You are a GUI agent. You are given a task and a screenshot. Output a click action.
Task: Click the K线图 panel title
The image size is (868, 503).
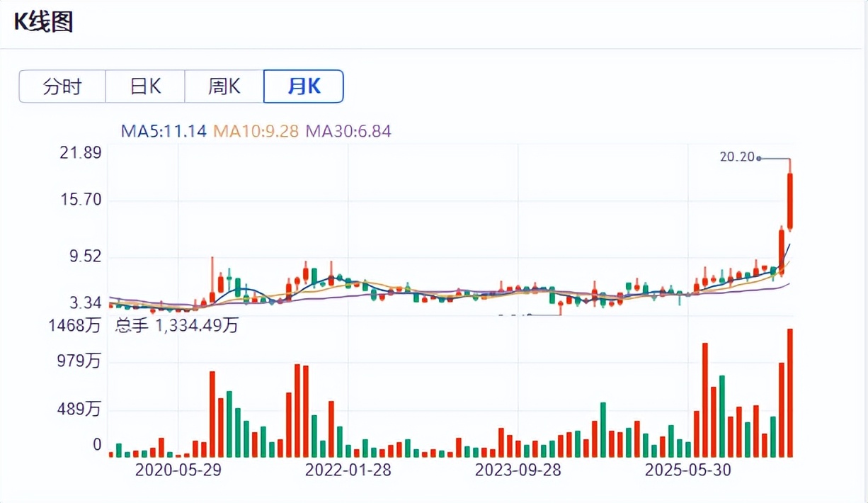tap(43, 21)
